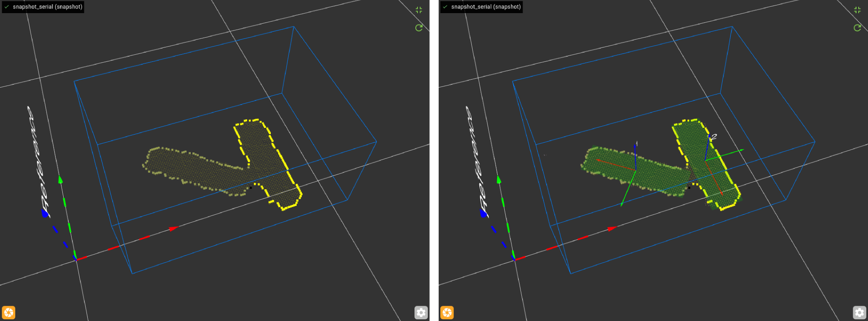Open settings gear in the left viewer

point(421,313)
